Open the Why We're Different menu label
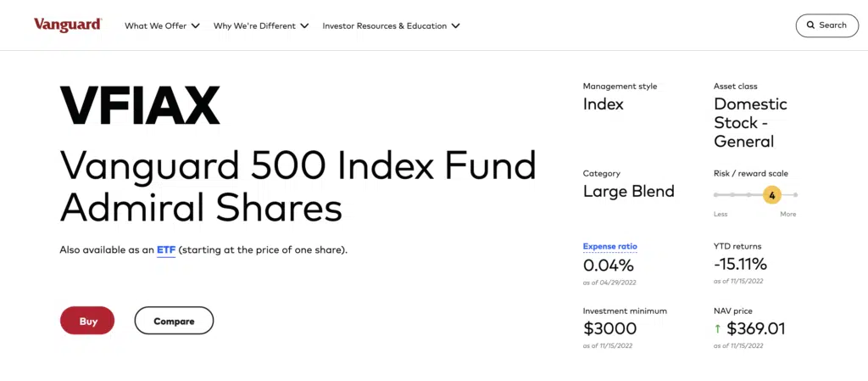This screenshot has height=381, width=868. 254,26
